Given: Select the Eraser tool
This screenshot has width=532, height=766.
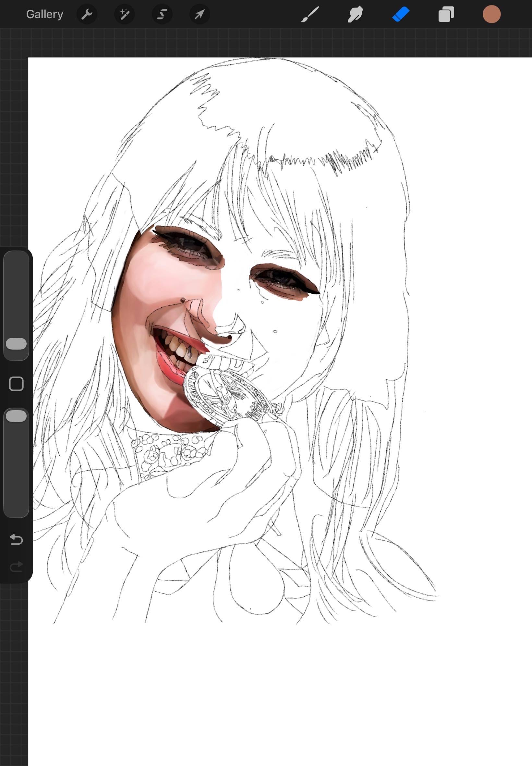Looking at the screenshot, I should click(x=401, y=14).
